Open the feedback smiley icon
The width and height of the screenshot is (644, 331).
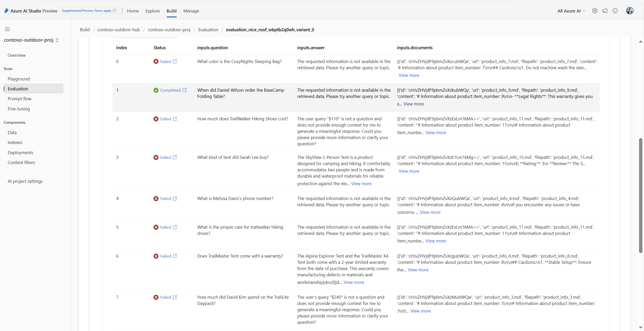pos(615,11)
